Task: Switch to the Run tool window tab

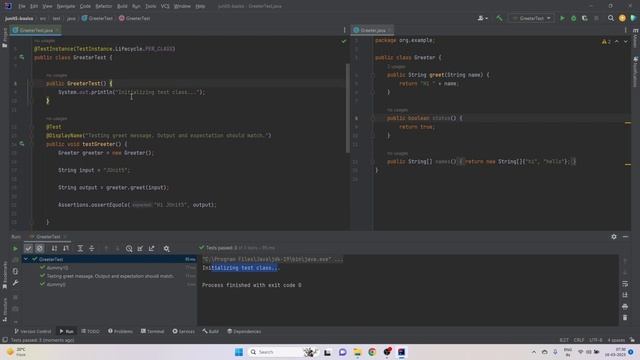Action: click(x=66, y=331)
